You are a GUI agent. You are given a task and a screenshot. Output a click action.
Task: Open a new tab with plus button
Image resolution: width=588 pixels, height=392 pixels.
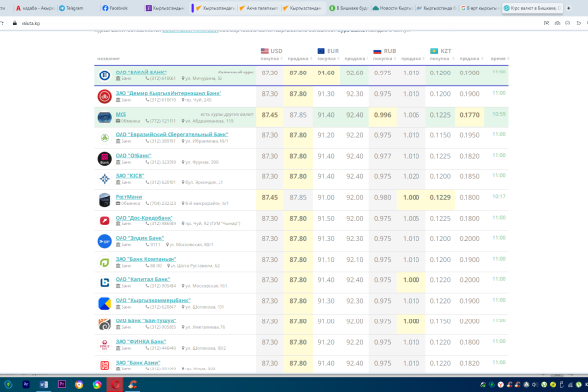click(568, 8)
